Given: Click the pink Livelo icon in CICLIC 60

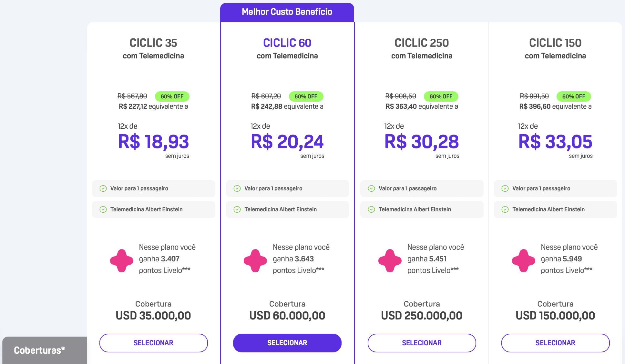Looking at the screenshot, I should [x=255, y=261].
